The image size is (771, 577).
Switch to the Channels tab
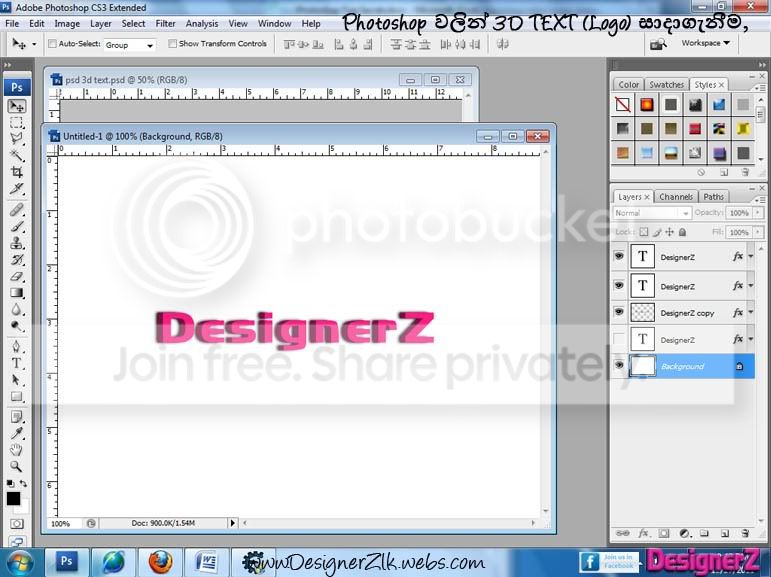click(x=676, y=197)
